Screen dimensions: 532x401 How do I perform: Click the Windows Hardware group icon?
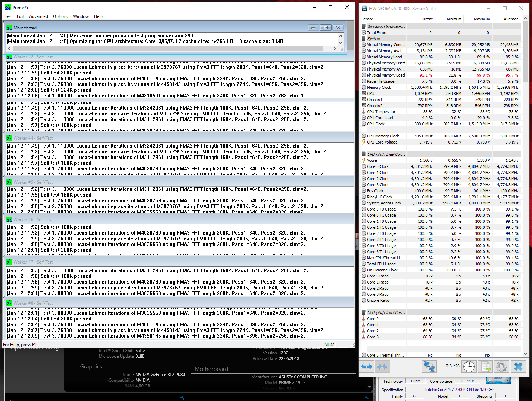pos(364,26)
